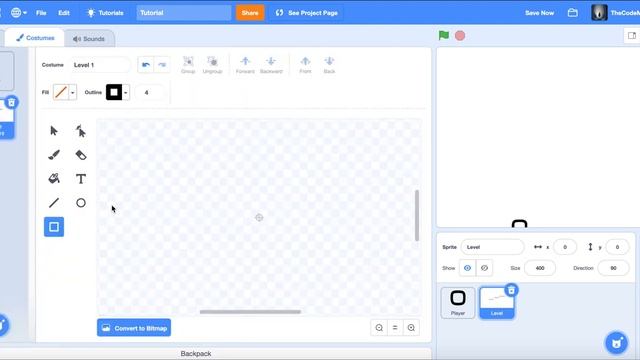The height and width of the screenshot is (360, 640).
Task: Click the red stop button
Action: click(460, 36)
